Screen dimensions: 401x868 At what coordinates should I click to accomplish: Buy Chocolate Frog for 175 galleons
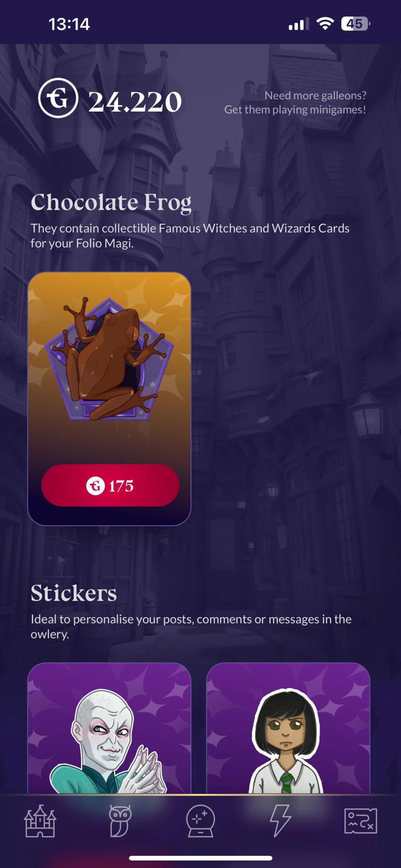[x=110, y=486]
